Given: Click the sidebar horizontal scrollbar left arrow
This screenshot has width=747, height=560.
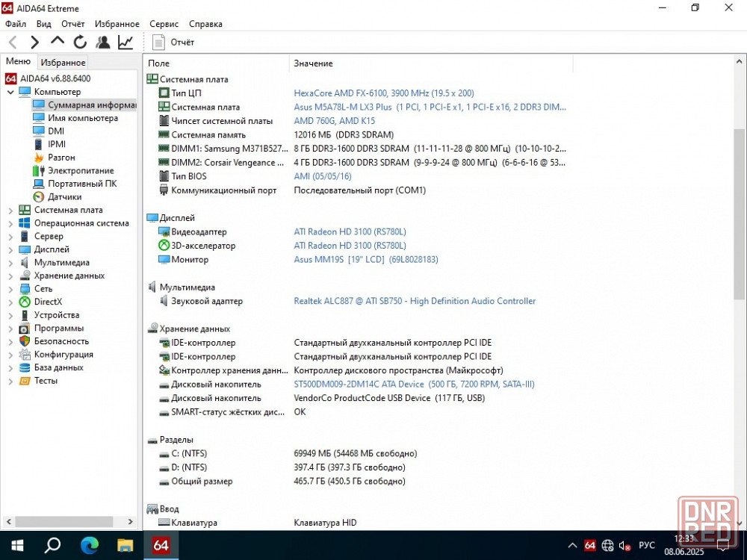Looking at the screenshot, I should [x=8, y=522].
